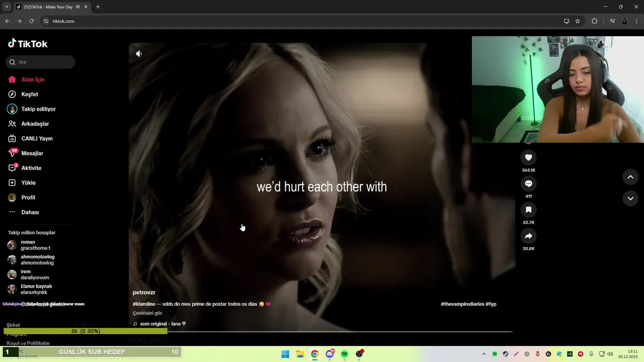Bookmark this page with star icon

(x=578, y=21)
